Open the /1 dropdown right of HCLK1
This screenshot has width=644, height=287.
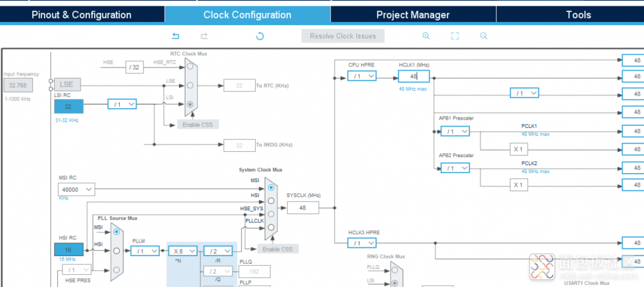click(524, 93)
